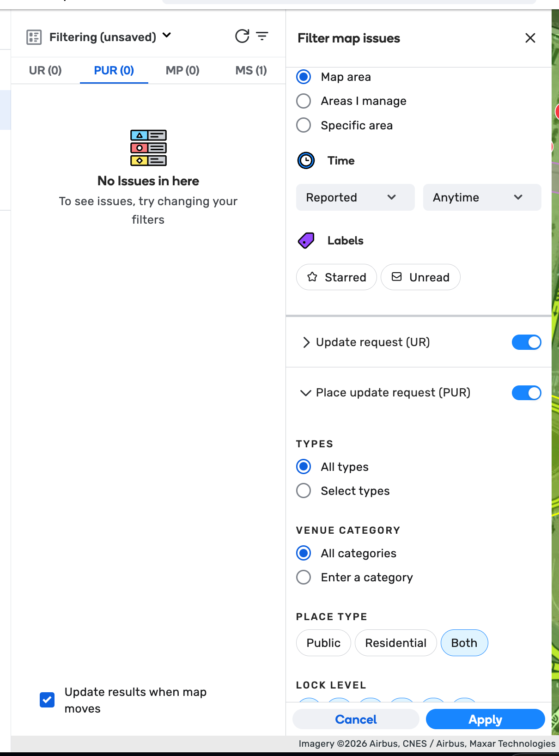The height and width of the screenshot is (756, 559).
Task: Open the Anytime dropdown
Action: point(482,197)
